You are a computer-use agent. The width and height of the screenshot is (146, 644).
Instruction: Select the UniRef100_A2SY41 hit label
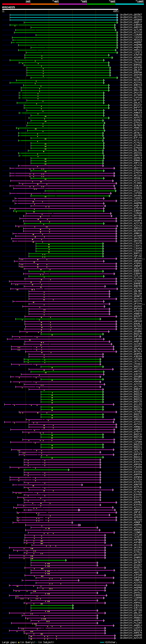pos(131,82)
